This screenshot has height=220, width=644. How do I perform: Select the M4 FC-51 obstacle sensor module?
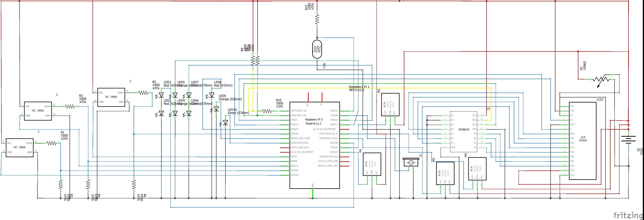pos(477,169)
